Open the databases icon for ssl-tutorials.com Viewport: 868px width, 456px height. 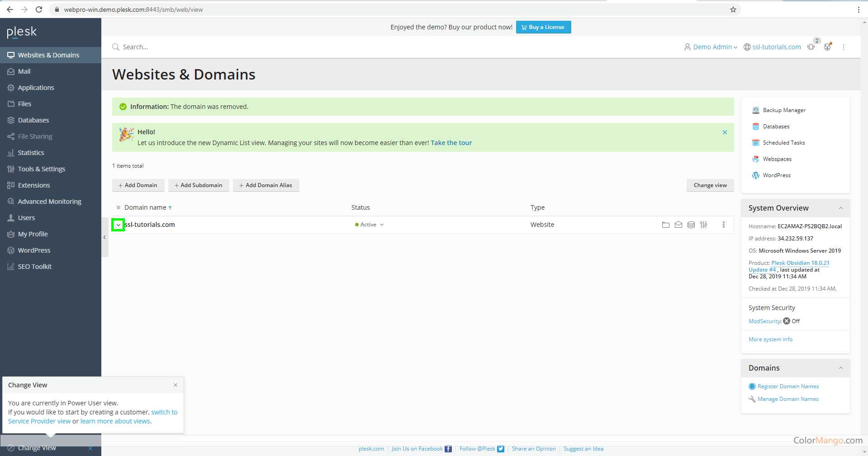point(691,225)
